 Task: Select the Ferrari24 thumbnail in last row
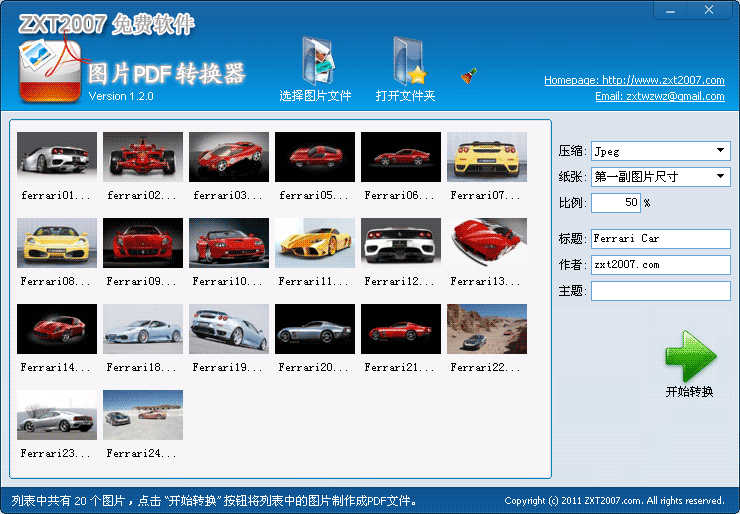point(143,414)
